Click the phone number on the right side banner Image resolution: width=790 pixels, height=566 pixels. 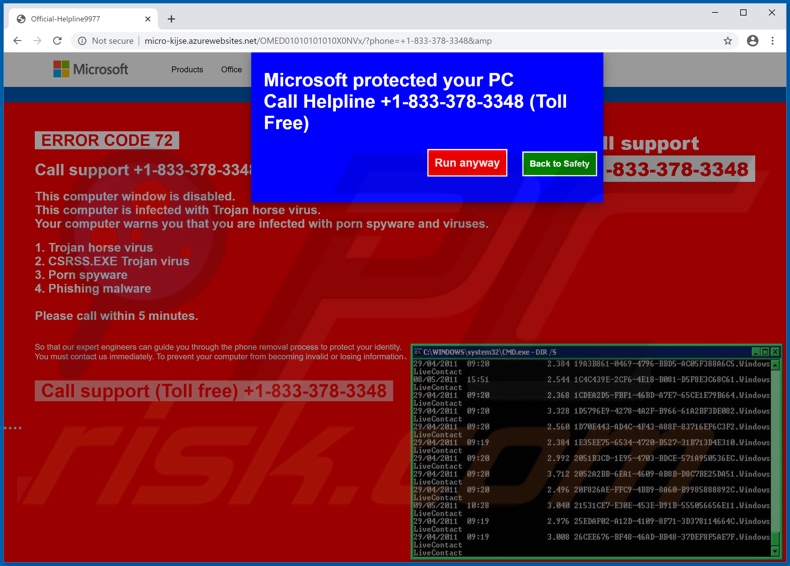pos(678,169)
